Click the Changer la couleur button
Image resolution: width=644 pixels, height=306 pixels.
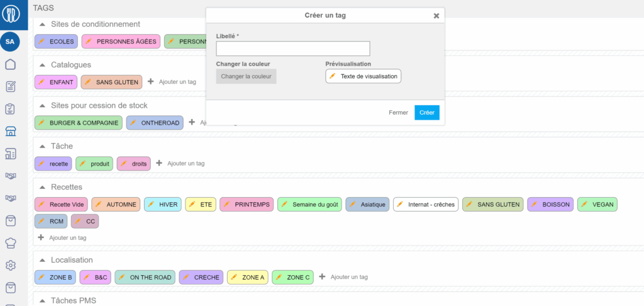[246, 76]
